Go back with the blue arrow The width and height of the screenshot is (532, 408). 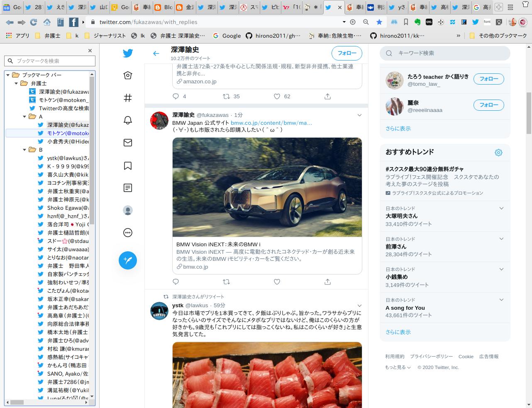click(156, 53)
